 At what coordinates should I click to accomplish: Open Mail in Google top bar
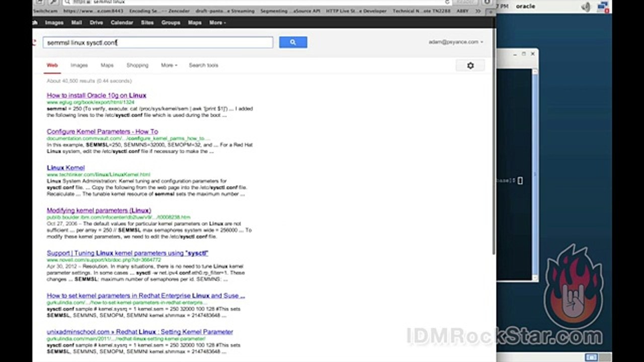(76, 23)
